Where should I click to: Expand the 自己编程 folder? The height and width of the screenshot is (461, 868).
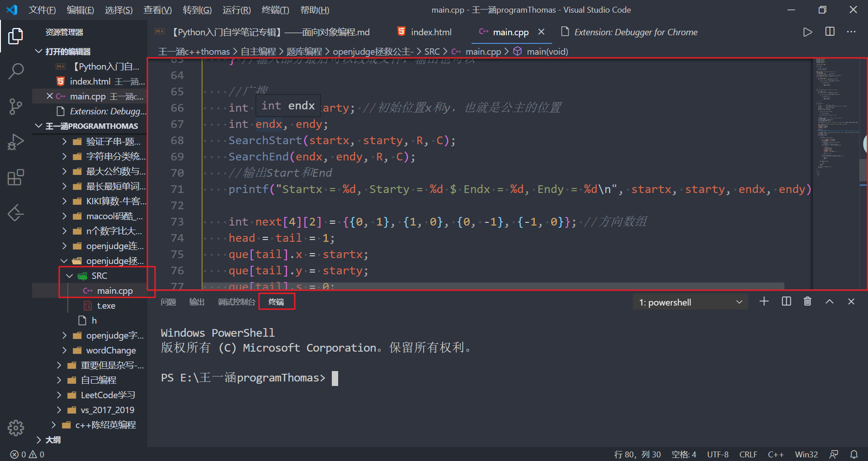[90, 380]
